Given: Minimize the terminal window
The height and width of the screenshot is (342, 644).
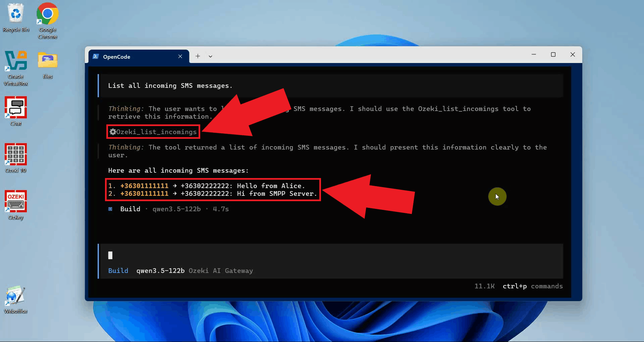Looking at the screenshot, I should click(x=534, y=54).
